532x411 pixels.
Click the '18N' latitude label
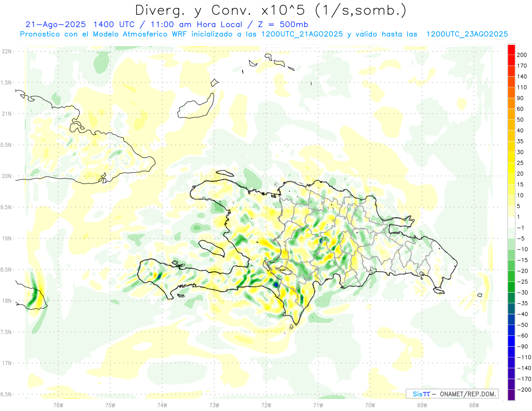(6, 301)
